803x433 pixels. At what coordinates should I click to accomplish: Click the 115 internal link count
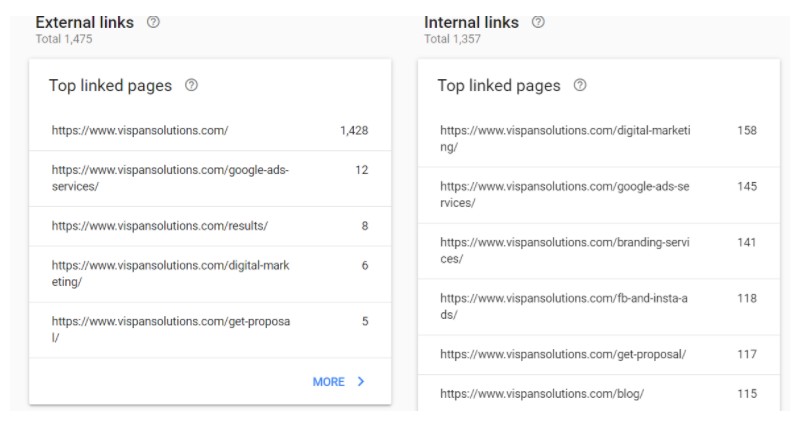click(747, 394)
